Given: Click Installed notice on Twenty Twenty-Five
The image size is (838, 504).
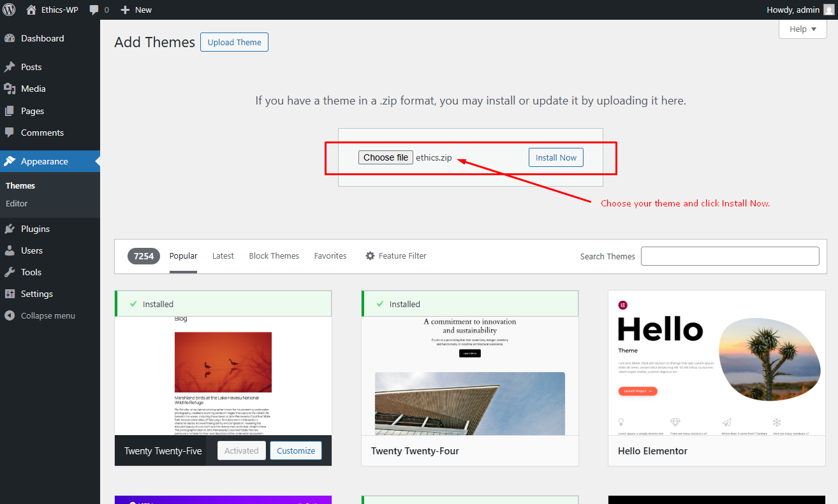Looking at the screenshot, I should point(223,304).
